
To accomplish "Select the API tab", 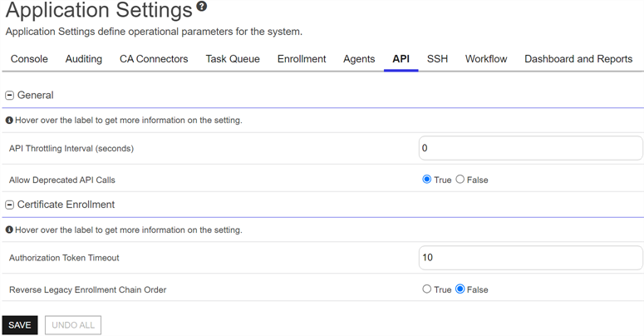I will click(401, 59).
